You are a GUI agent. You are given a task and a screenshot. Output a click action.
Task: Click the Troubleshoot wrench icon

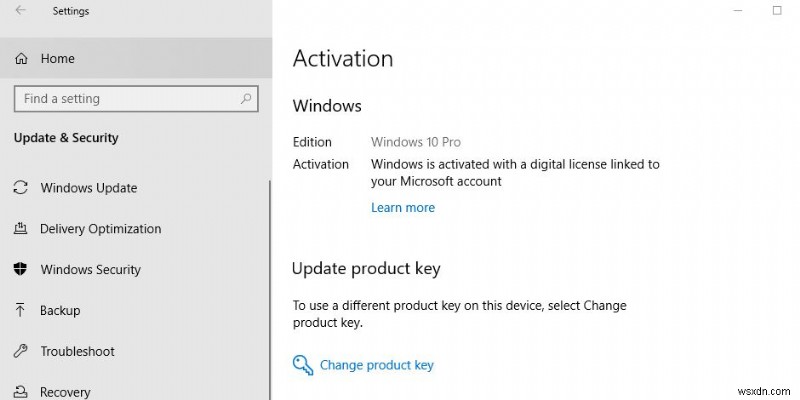click(20, 351)
